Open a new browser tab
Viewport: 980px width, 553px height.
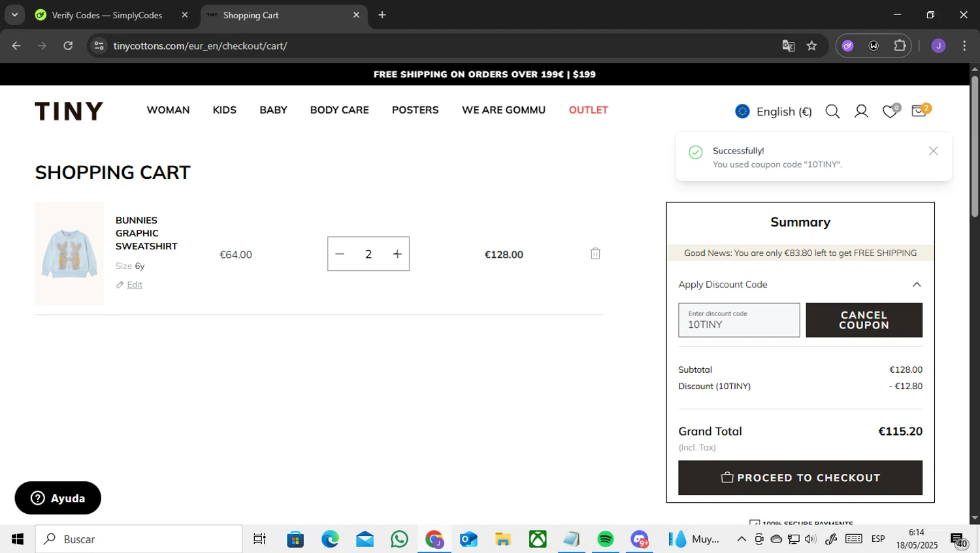point(382,15)
